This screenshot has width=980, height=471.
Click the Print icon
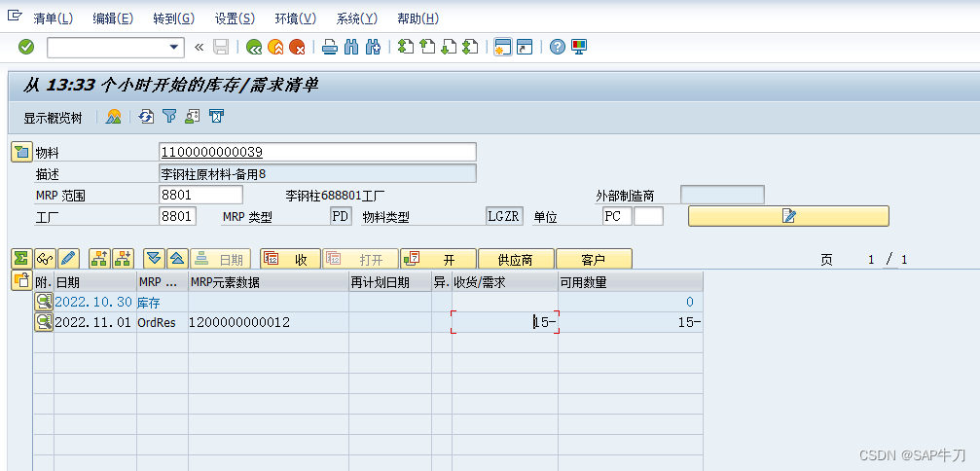pos(330,47)
